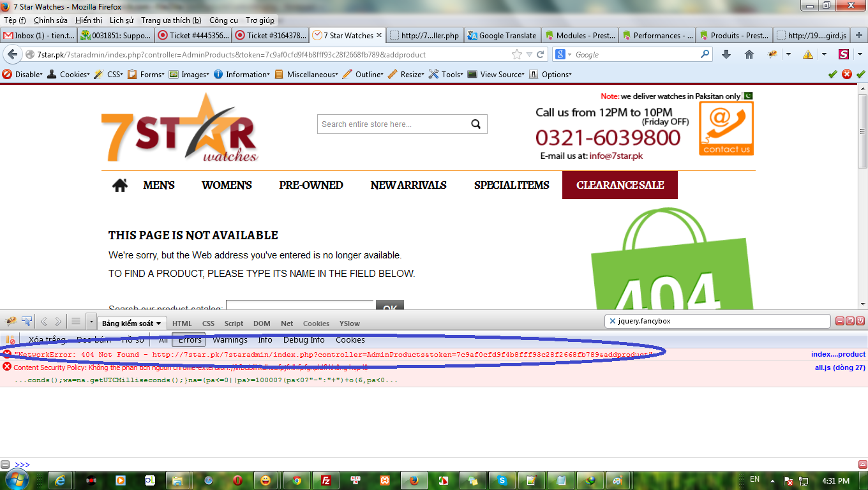Activate the Firebug element inspector arrow

pyautogui.click(x=27, y=322)
